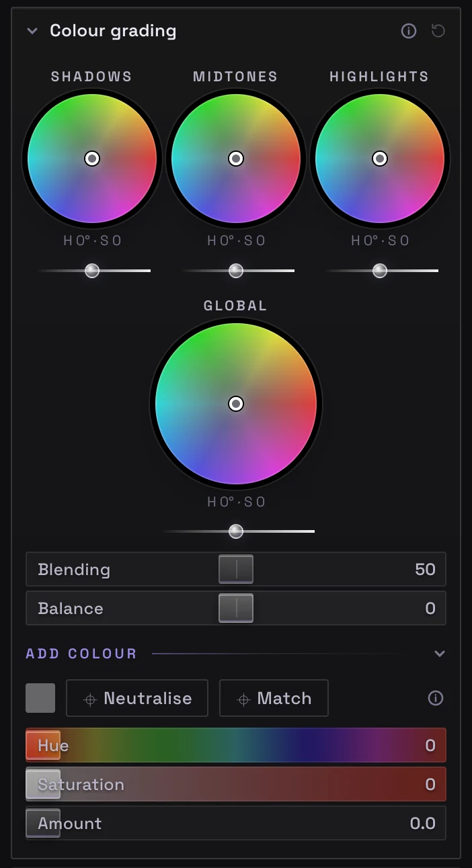
Task: Click the ADD COLOUR heading
Action: point(81,654)
